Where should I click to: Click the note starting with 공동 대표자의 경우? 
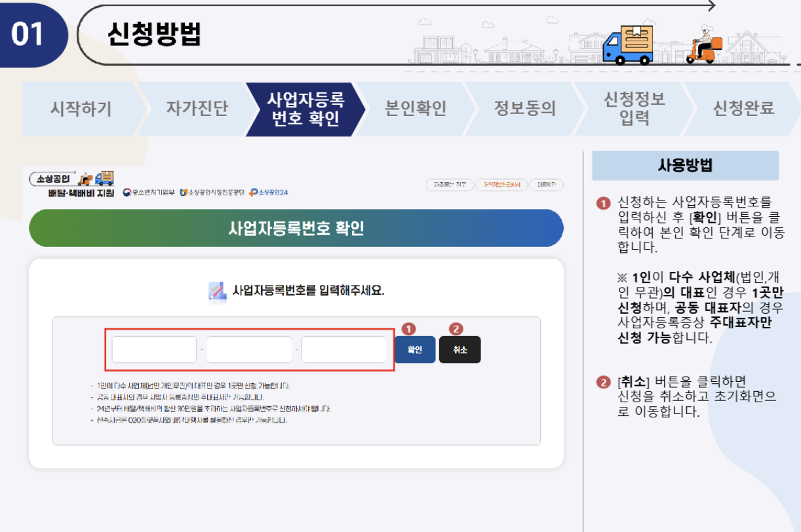(176, 397)
